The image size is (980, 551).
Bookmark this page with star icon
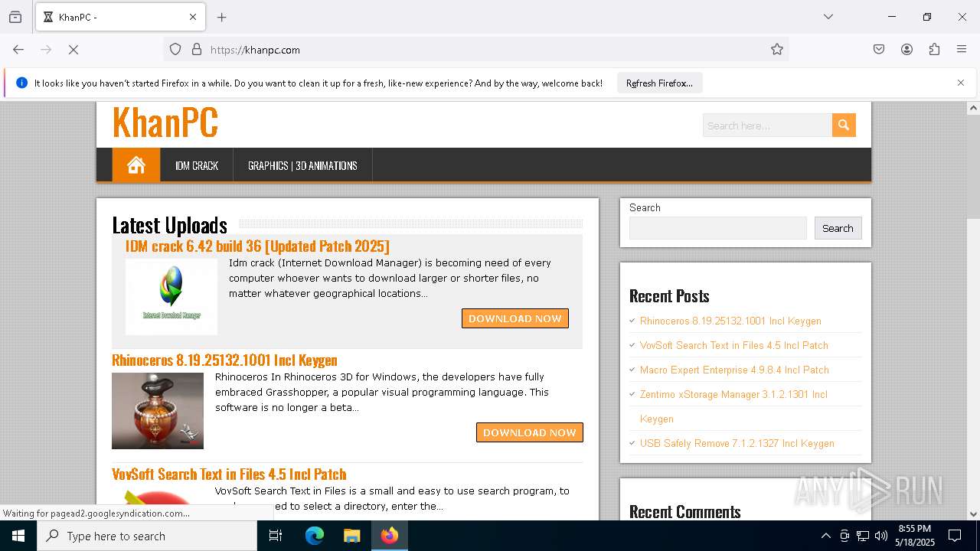(x=777, y=50)
